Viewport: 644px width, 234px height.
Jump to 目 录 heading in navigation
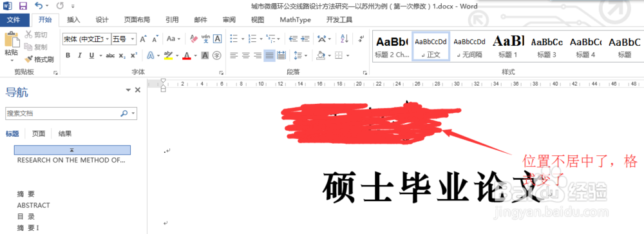coord(26,217)
